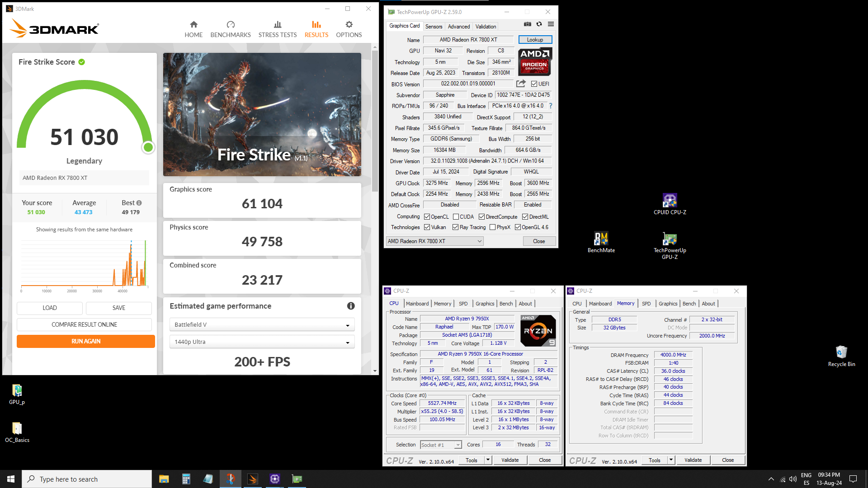Click the 3DMark logo
868x488 pixels.
[x=54, y=28]
